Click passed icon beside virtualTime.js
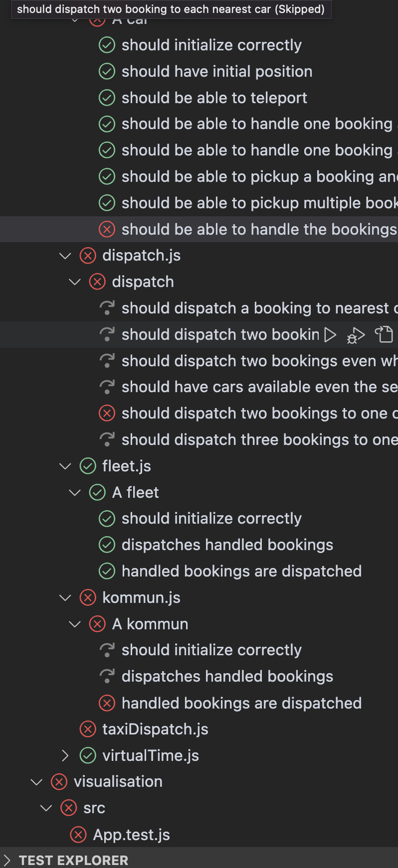The image size is (398, 868). pyautogui.click(x=88, y=756)
